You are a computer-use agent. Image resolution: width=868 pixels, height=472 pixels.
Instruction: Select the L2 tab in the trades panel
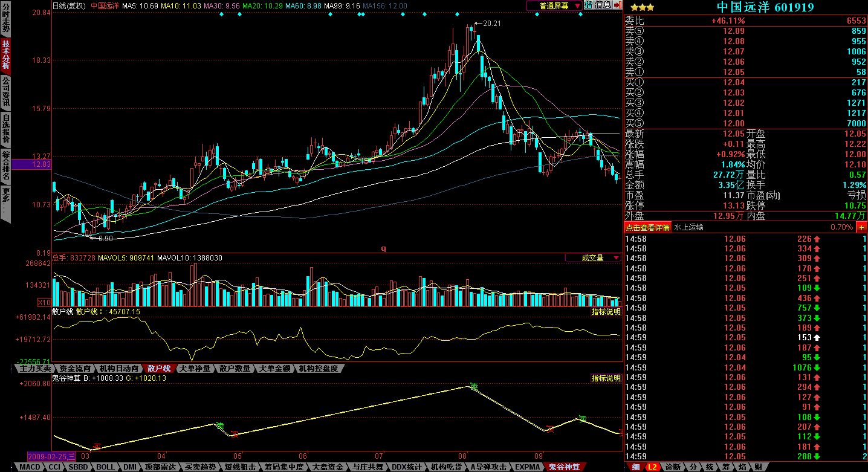[653, 467]
